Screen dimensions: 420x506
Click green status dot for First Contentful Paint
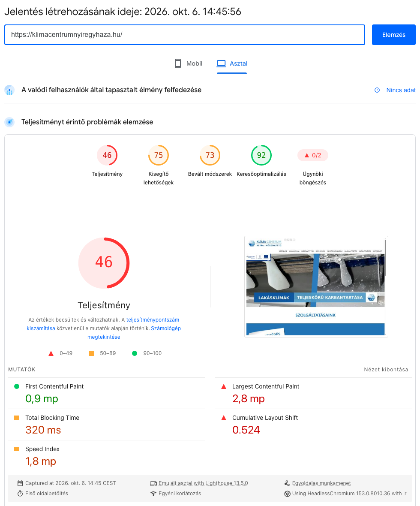coord(17,386)
